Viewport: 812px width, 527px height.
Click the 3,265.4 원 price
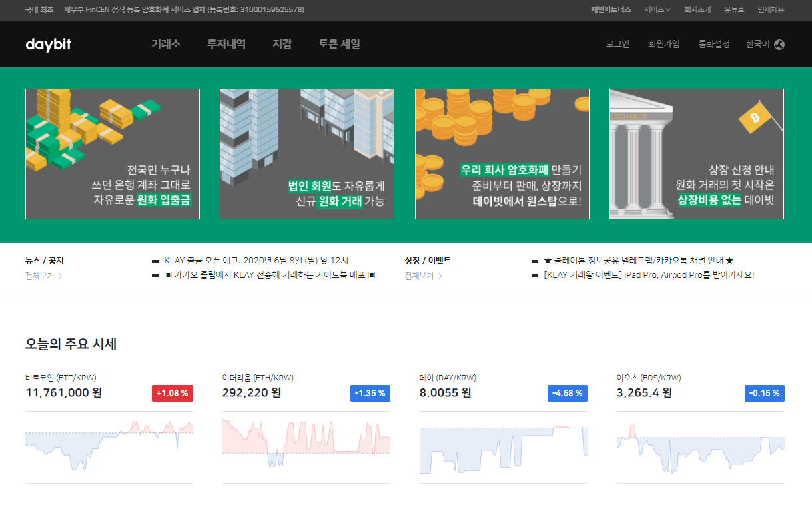point(644,393)
